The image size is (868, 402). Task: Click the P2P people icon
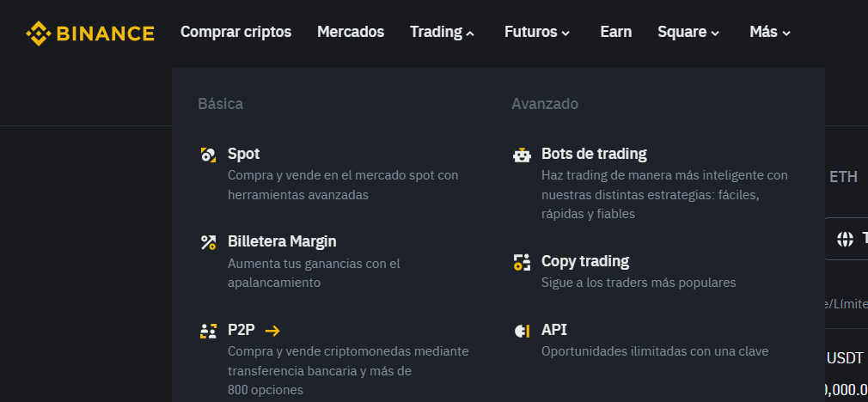pos(208,331)
